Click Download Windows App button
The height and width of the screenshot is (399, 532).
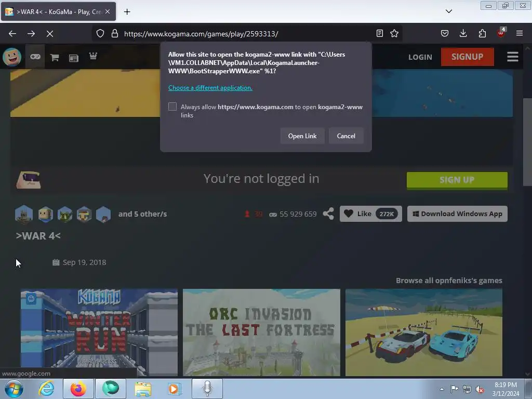(457, 214)
